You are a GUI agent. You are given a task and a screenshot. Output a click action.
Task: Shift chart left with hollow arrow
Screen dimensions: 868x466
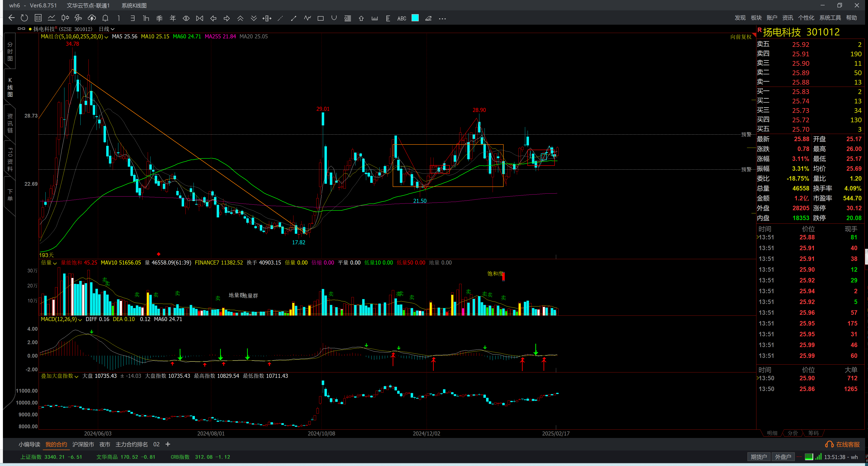click(213, 18)
